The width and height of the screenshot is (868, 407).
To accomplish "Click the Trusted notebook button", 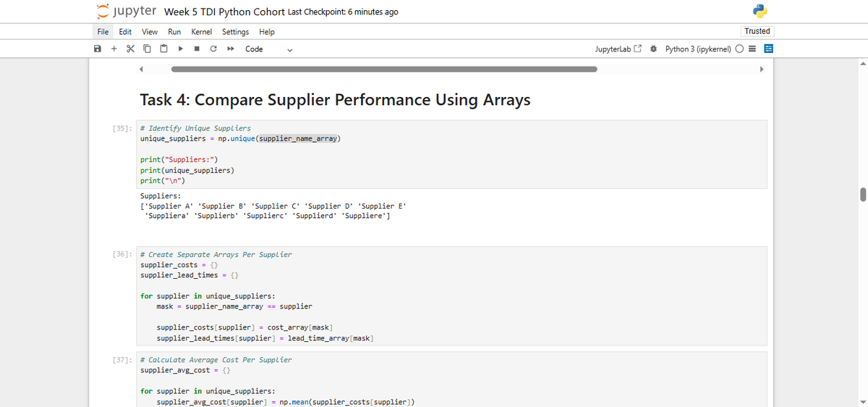I will pyautogui.click(x=757, y=31).
